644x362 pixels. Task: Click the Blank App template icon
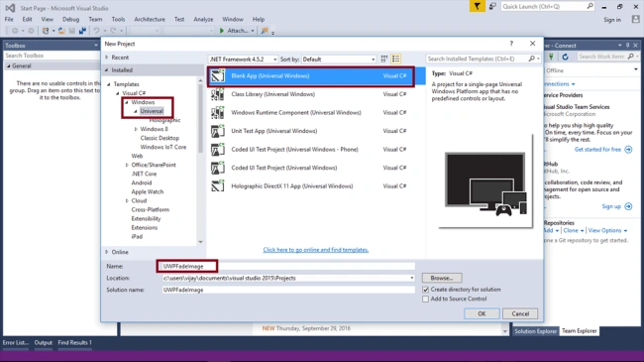(x=218, y=76)
